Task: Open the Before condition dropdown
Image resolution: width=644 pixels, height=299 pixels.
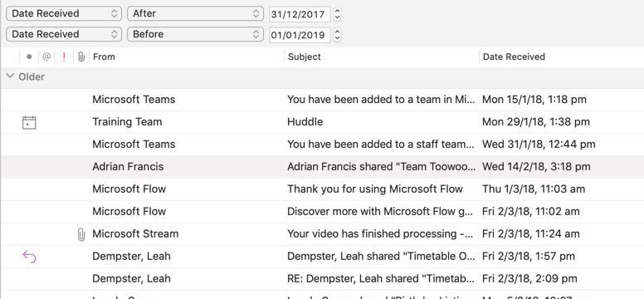Action: tap(195, 34)
